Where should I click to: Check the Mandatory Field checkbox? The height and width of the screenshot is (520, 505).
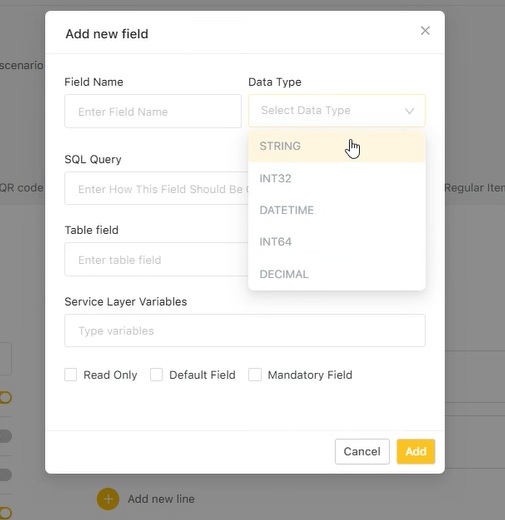pos(255,375)
